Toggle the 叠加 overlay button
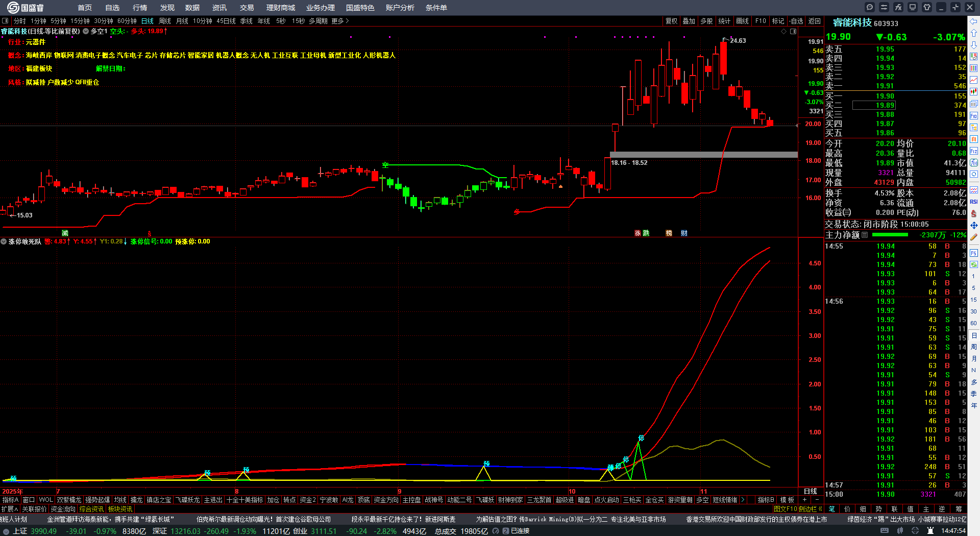 point(689,21)
